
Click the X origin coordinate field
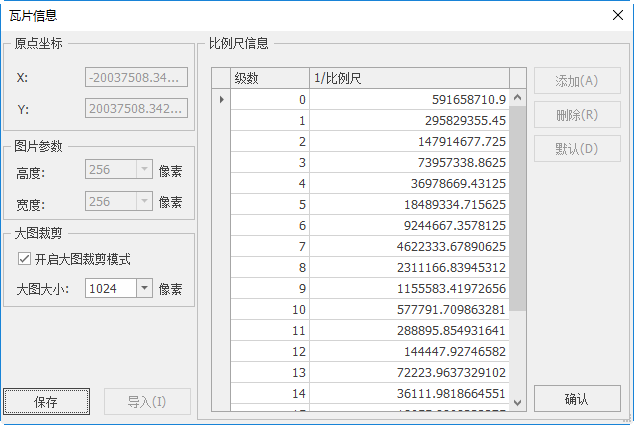[137, 77]
